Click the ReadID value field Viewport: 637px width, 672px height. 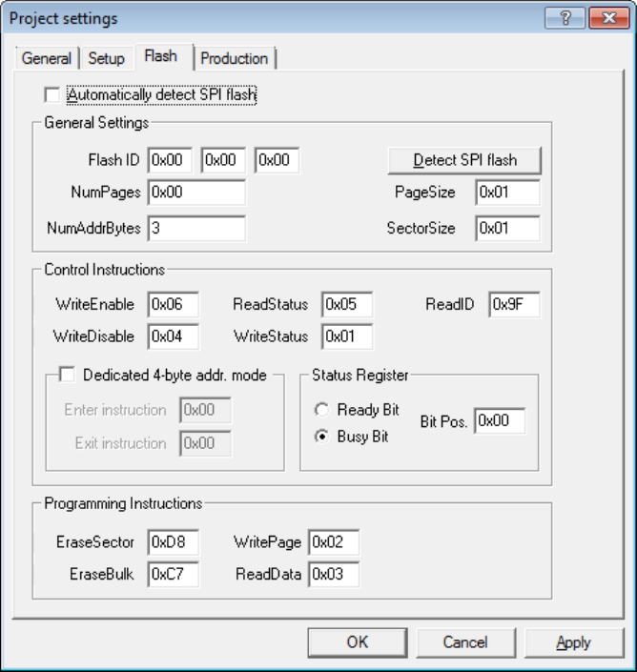click(x=513, y=304)
